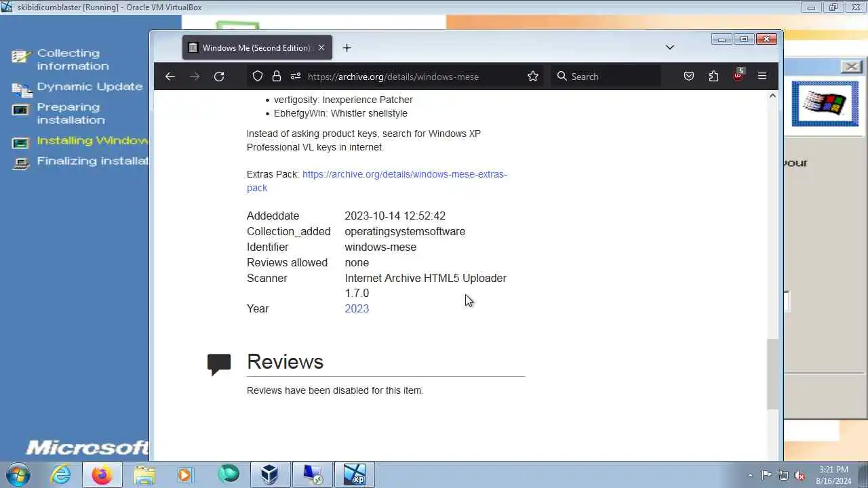Switch to the XP virtual machine taskbar icon
Viewport: 868px width, 488px height.
click(x=354, y=474)
